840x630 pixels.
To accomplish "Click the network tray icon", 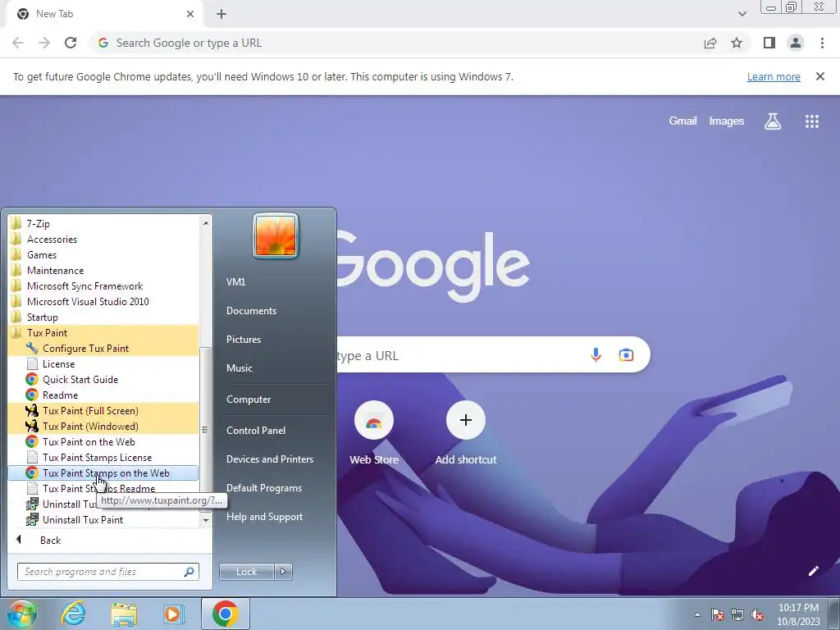I will pyautogui.click(x=737, y=614).
